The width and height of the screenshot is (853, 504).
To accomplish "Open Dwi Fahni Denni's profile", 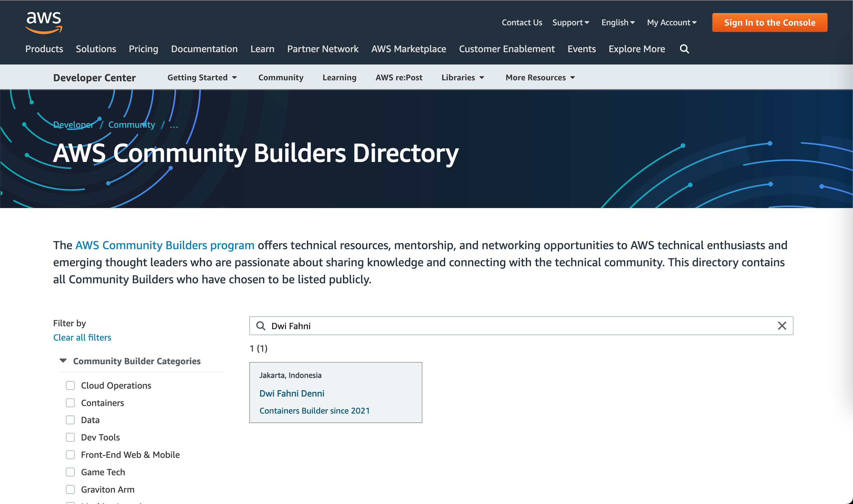I will [292, 393].
